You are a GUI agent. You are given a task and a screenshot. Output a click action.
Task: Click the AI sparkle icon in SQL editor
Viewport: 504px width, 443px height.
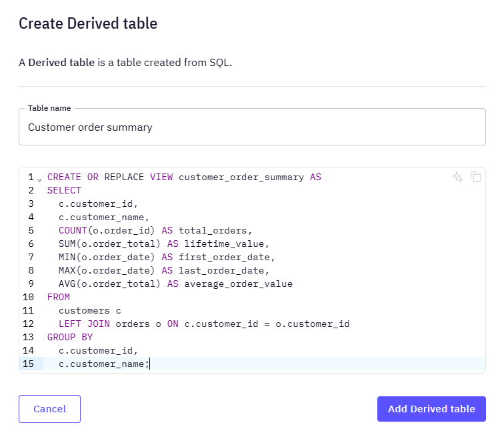point(457,177)
